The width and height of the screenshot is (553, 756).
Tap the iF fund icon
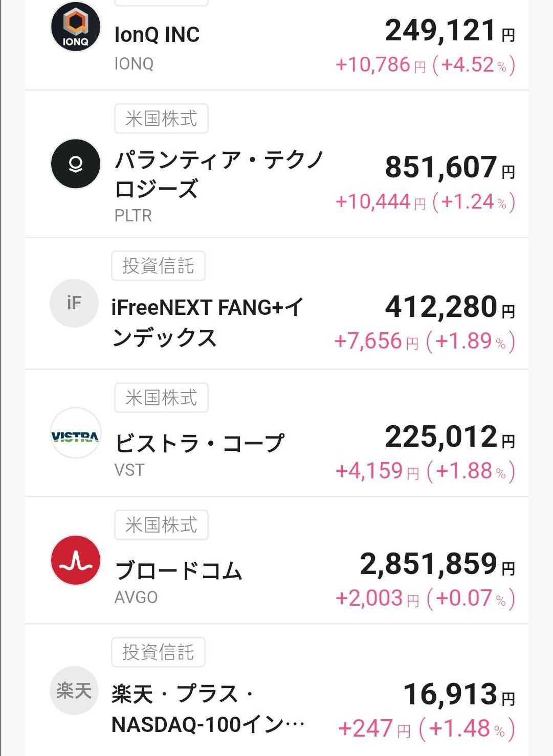(74, 303)
